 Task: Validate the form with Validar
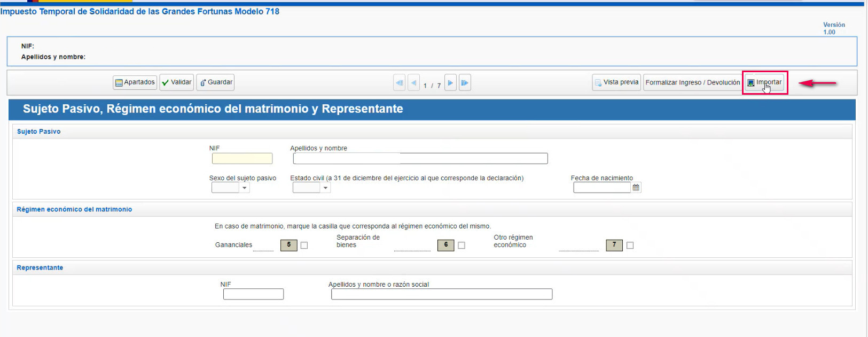click(176, 82)
